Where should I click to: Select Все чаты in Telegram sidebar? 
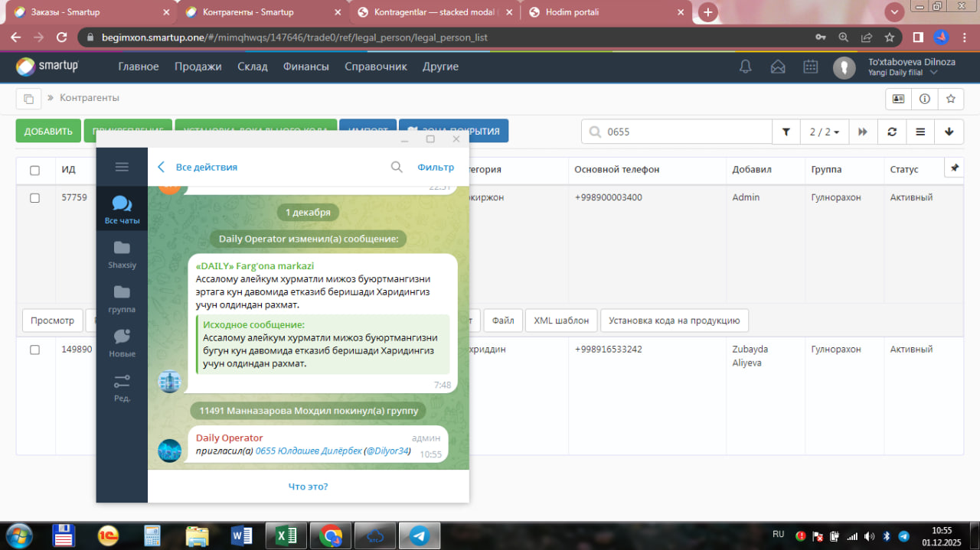coord(122,210)
